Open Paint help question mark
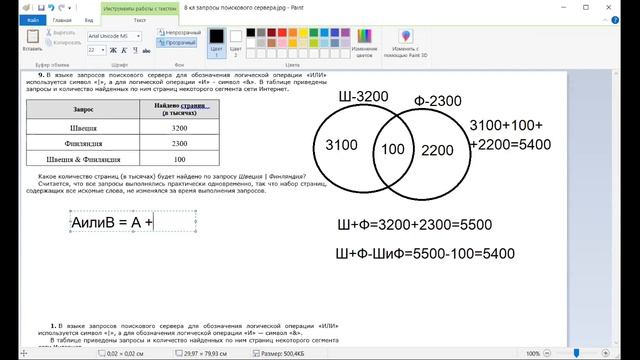This screenshot has height=360, width=640. click(615, 20)
